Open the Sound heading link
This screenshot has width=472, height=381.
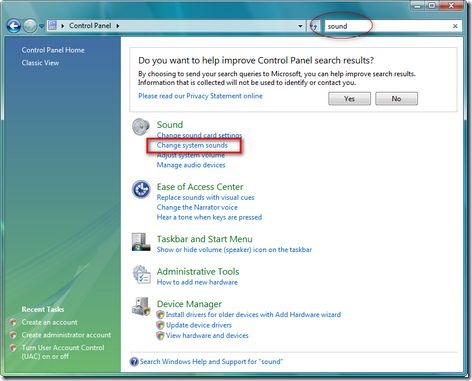coord(170,125)
